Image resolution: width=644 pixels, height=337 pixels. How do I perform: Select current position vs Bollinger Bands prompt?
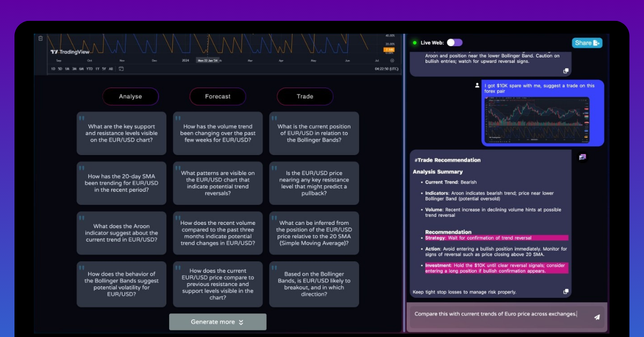314,133
